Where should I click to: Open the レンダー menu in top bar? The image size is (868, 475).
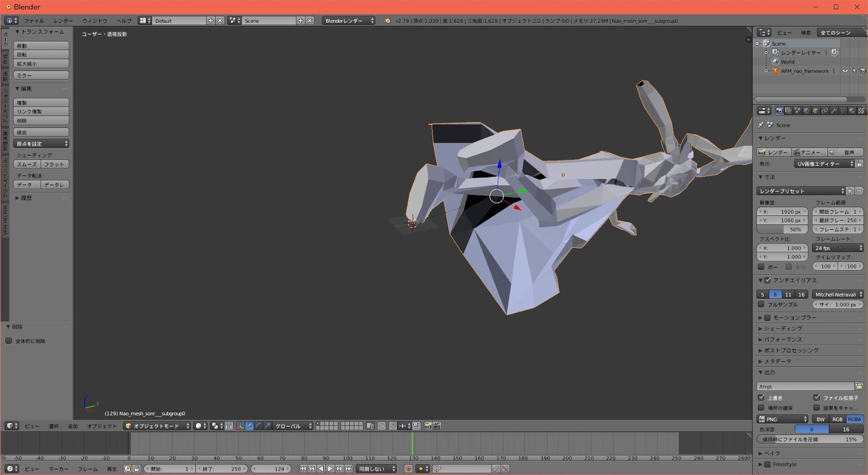[x=63, y=21]
